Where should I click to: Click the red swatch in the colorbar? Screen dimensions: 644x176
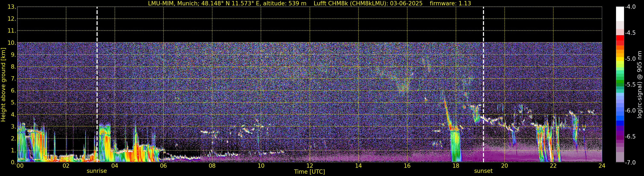(620, 38)
